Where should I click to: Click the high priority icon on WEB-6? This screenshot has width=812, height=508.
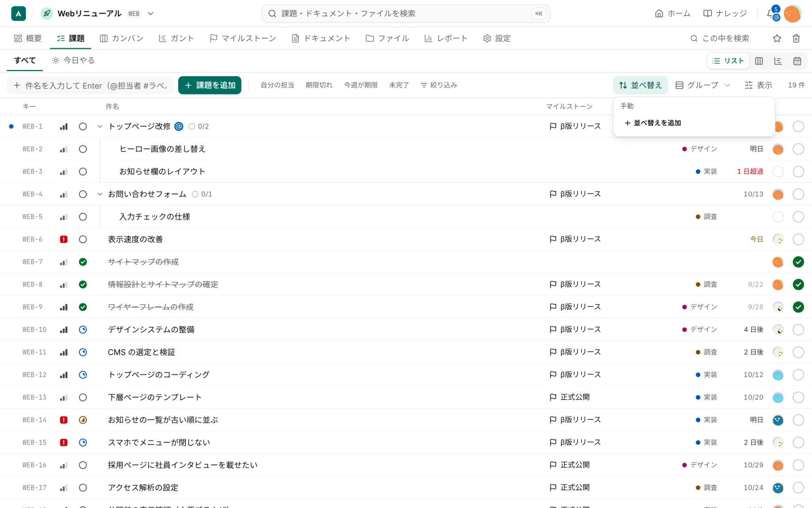tap(63, 239)
